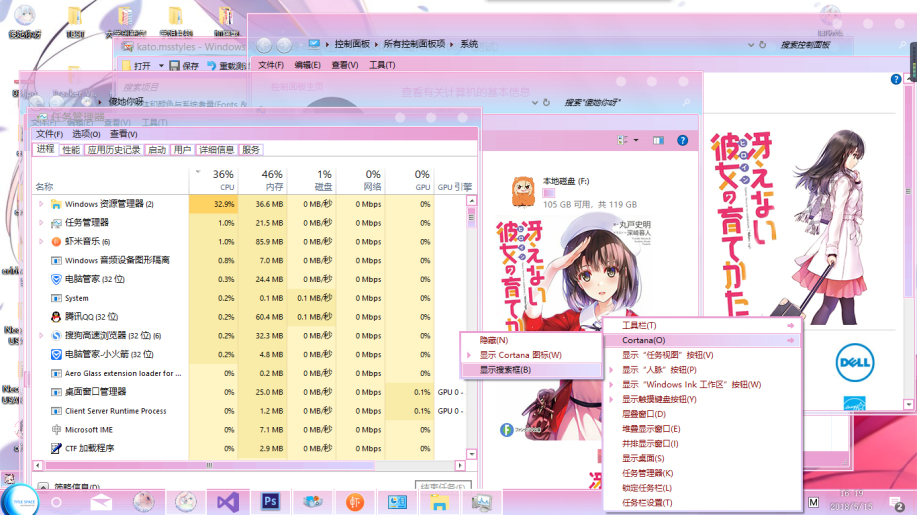Viewport: 917px width, 515px height.
Task: Open the Cortana(O) submenu
Action: (x=702, y=340)
